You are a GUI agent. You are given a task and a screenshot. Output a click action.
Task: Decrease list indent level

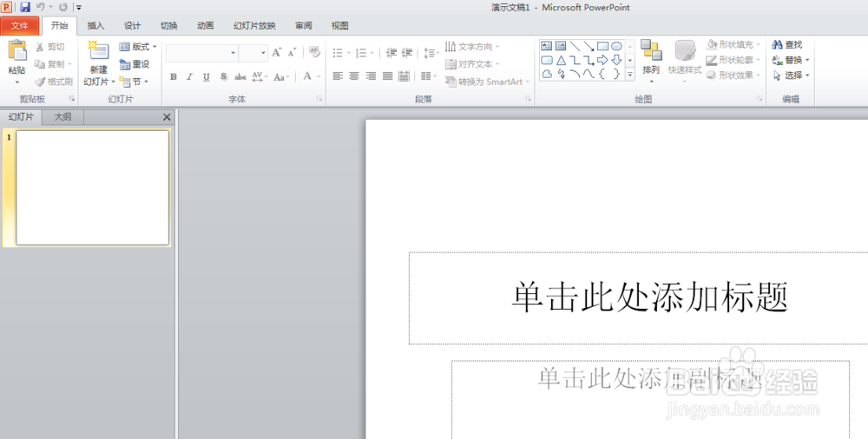click(391, 53)
